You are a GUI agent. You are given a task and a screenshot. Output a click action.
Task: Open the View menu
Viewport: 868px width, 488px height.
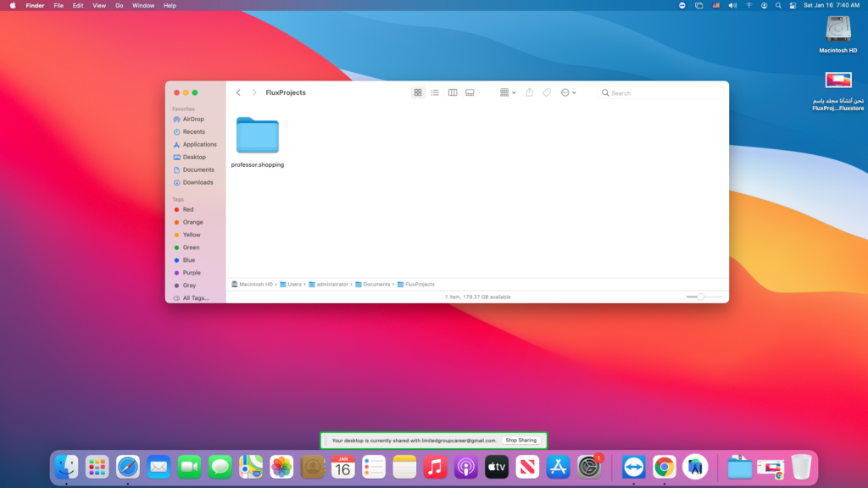click(99, 6)
